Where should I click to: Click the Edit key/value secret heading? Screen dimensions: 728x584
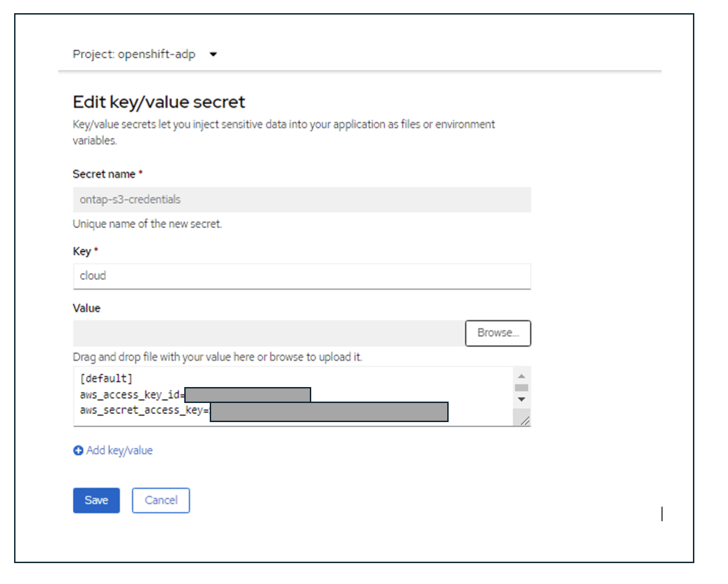point(159,102)
